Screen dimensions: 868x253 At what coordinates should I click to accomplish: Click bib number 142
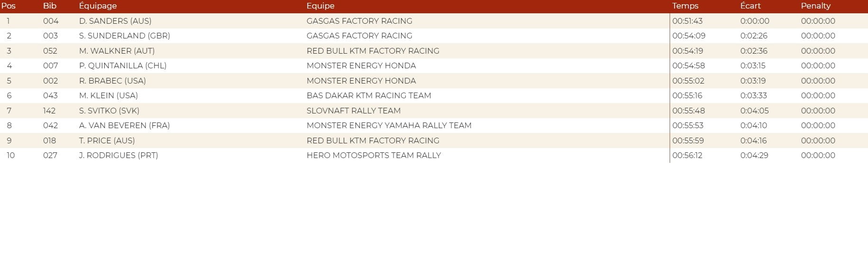[49, 111]
